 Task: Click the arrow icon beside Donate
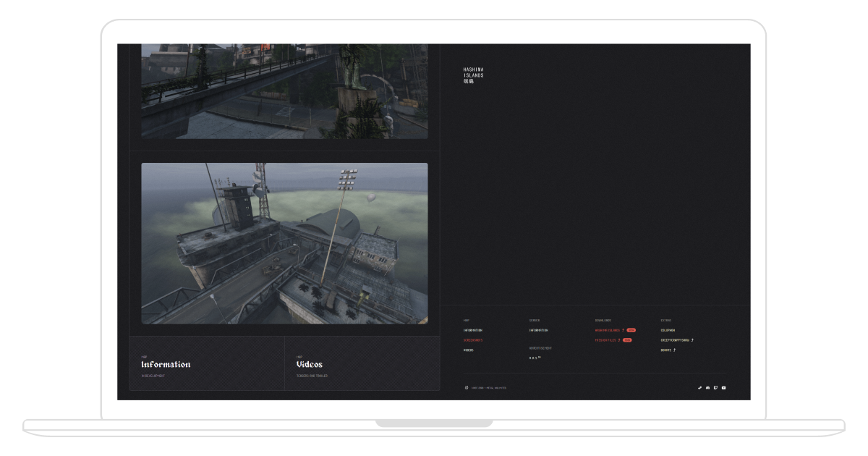[x=674, y=349]
